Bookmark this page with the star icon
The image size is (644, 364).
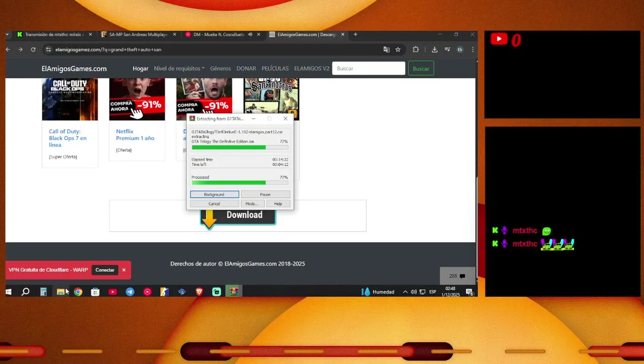398,50
